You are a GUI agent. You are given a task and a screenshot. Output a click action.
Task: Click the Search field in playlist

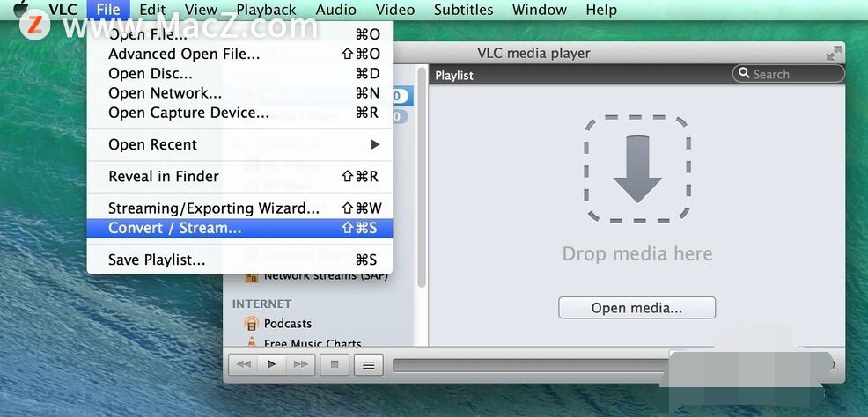[789, 74]
